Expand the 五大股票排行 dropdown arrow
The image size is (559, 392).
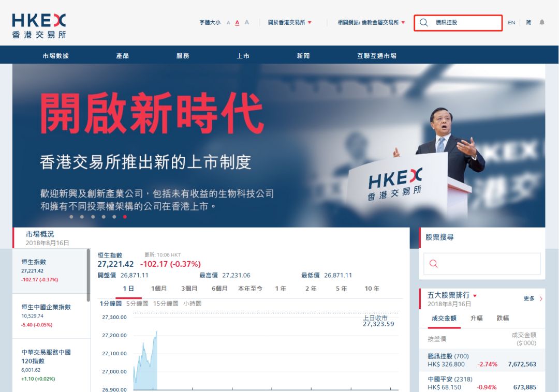coord(475,295)
